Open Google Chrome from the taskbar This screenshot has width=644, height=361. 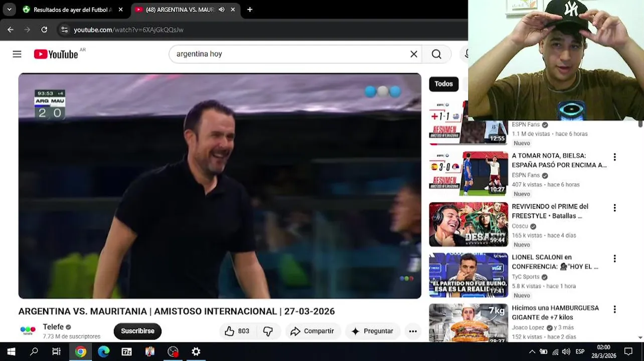click(x=80, y=351)
